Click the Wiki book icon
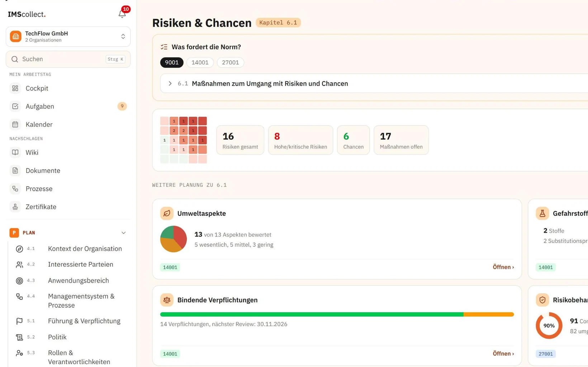The image size is (588, 367). point(15,152)
